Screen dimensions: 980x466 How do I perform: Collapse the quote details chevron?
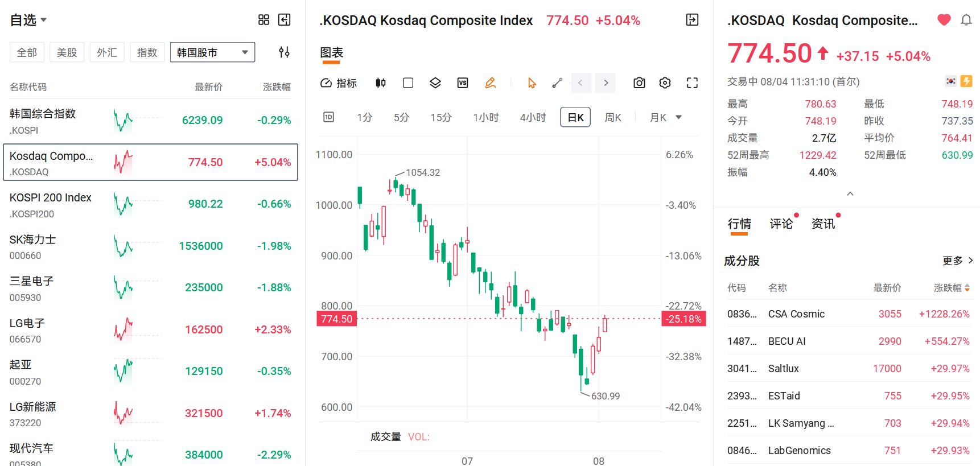point(850,194)
